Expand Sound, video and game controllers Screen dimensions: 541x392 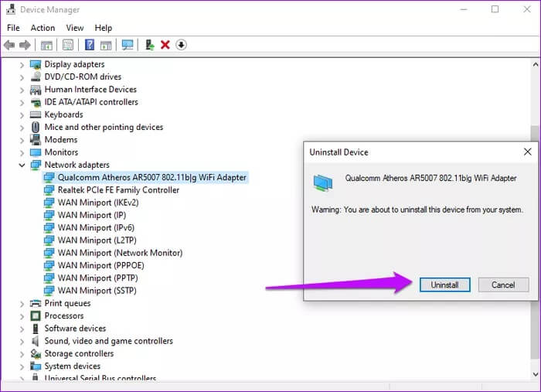22,341
